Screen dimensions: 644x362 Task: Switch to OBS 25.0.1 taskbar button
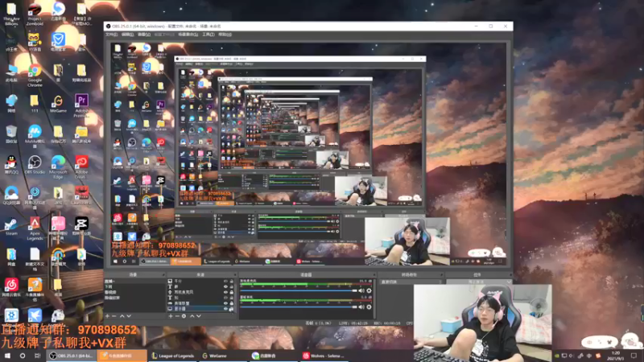click(72, 356)
